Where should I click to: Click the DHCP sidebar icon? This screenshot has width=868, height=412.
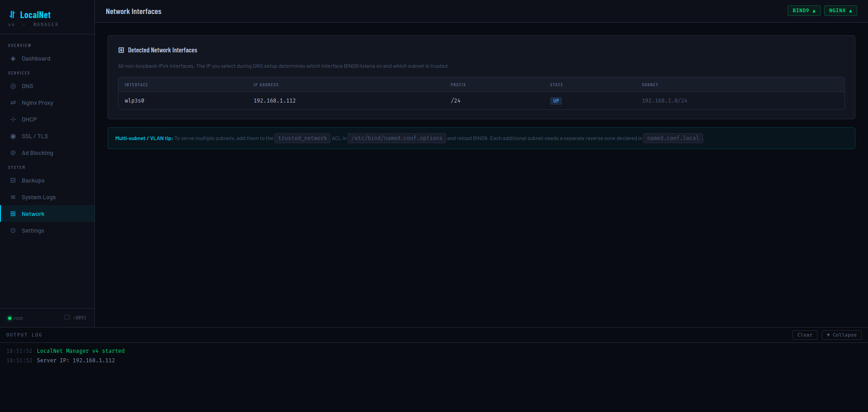pos(13,120)
